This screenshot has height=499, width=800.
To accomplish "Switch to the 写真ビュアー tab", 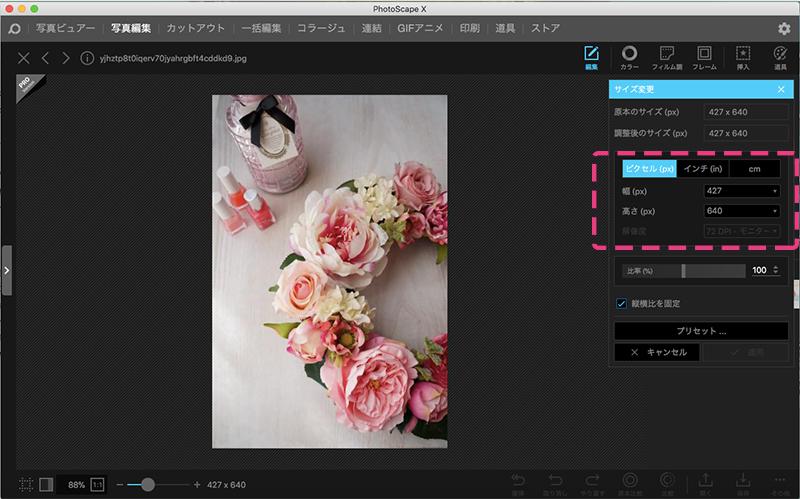I will click(x=65, y=29).
